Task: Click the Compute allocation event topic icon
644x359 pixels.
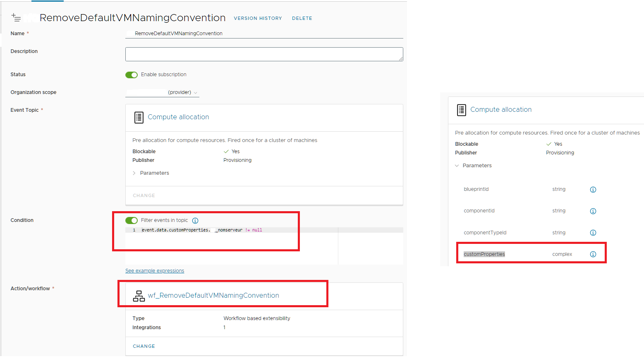Action: [138, 117]
